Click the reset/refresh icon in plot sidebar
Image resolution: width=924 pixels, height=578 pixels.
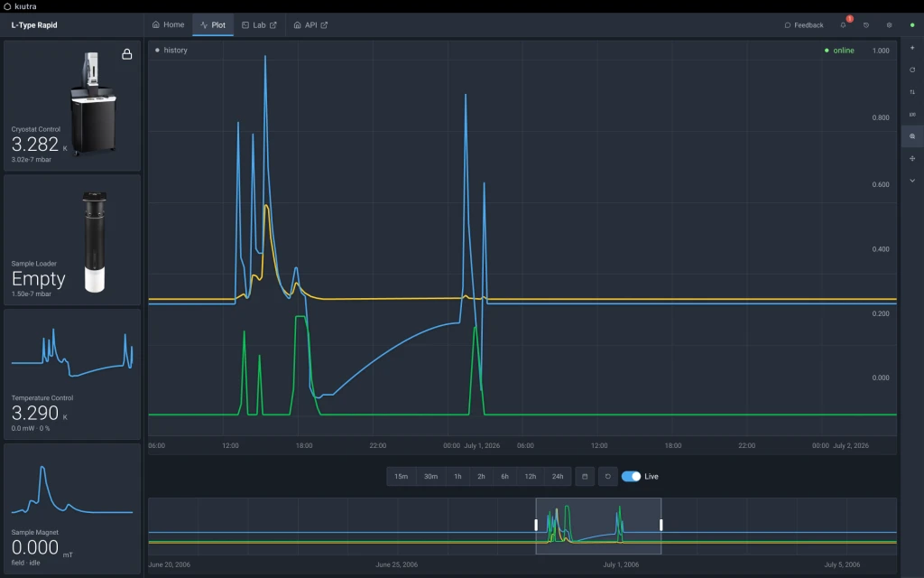912,70
